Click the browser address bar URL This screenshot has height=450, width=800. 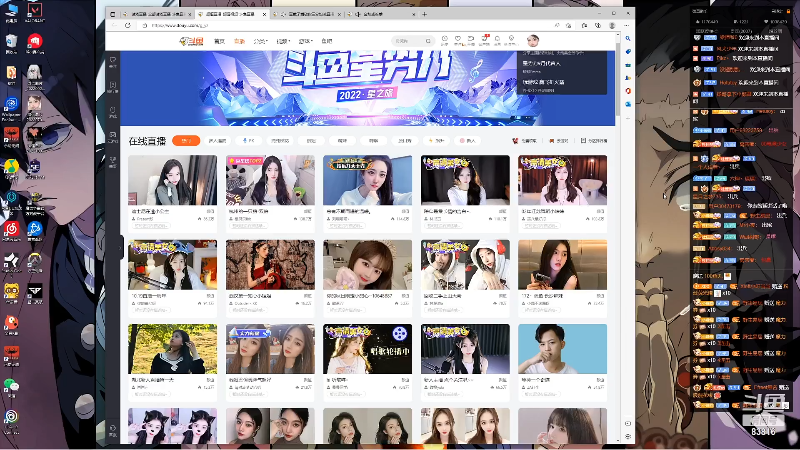(x=180, y=26)
